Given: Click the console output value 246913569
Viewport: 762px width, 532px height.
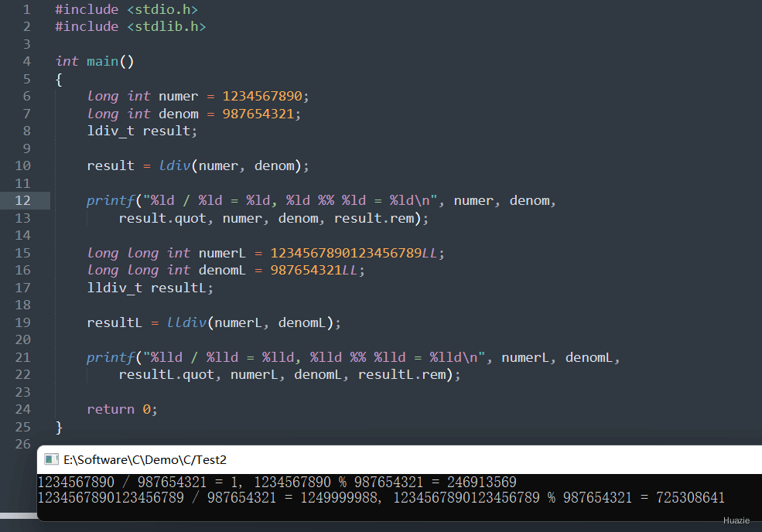Looking at the screenshot, I should (x=482, y=482).
